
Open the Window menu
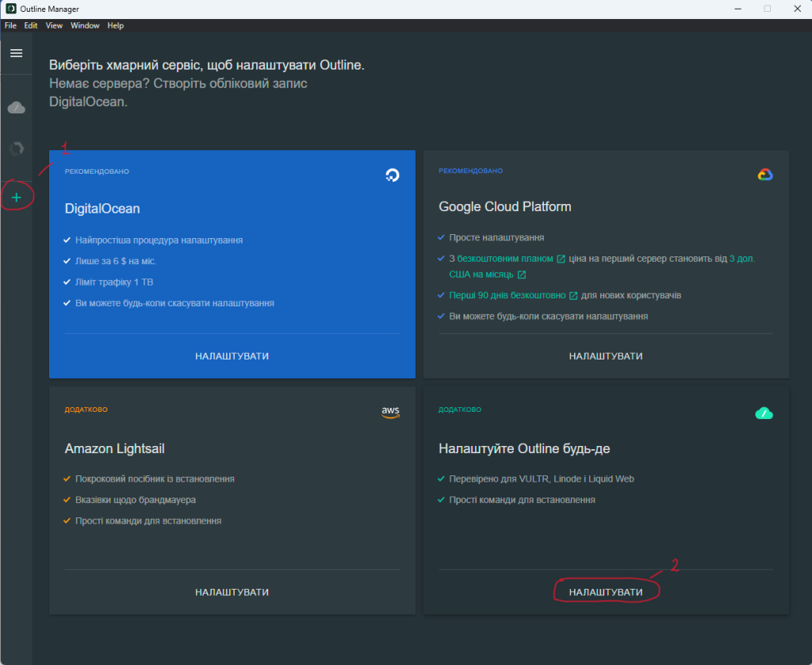[x=85, y=25]
